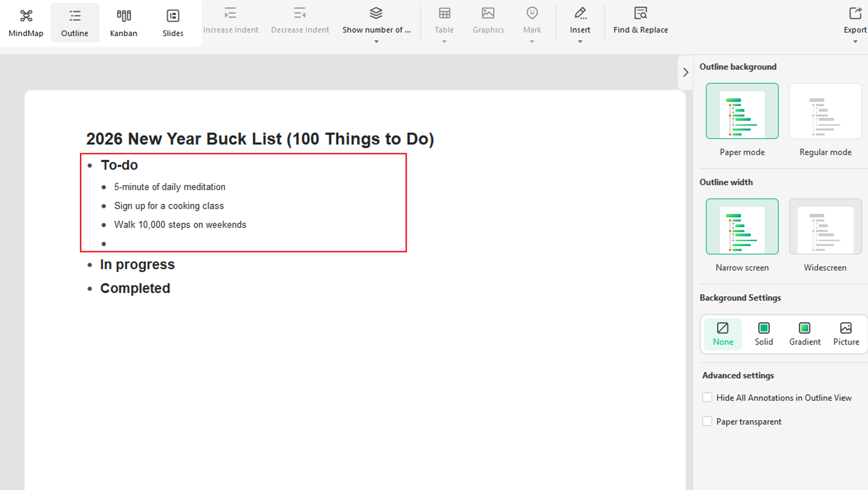Screen dimensions: 868x490
Task: Select the Picture background option
Action: pyautogui.click(x=846, y=334)
